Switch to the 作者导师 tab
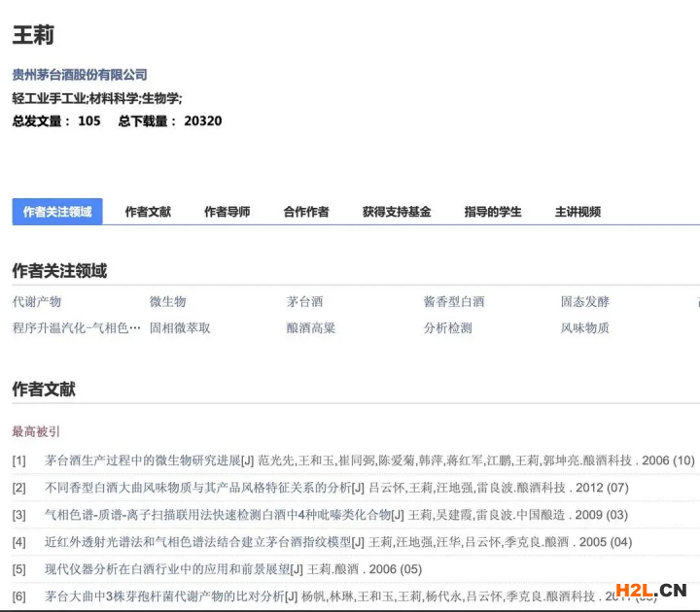The height and width of the screenshot is (612, 700). 227,212
